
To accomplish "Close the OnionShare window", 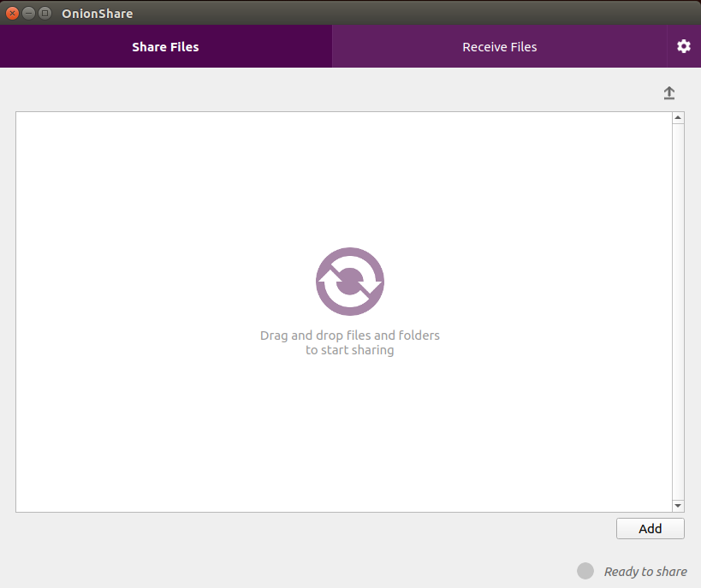I will click(12, 13).
